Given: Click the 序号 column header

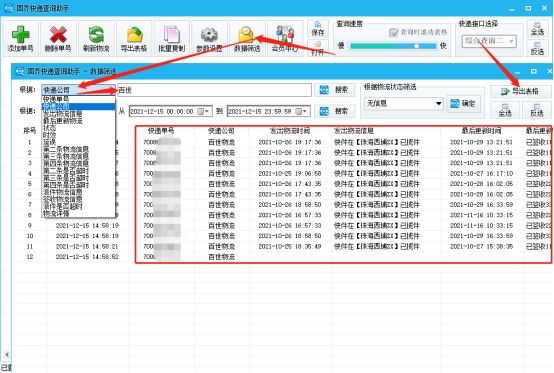Looking at the screenshot, I should [x=30, y=131].
